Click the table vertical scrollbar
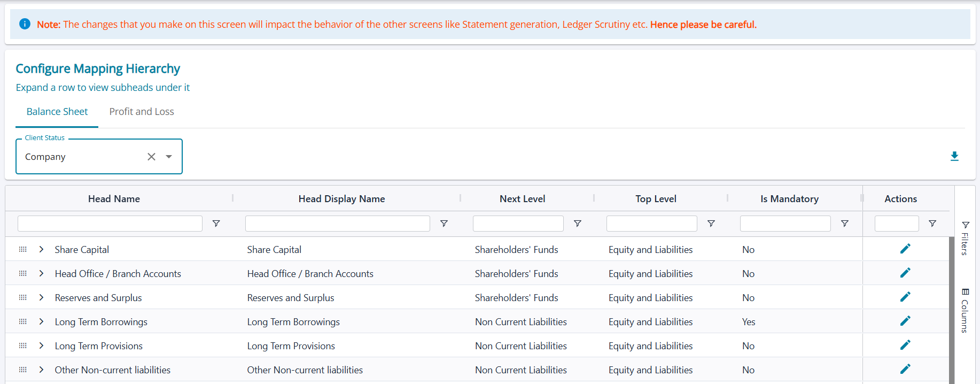This screenshot has width=980, height=384. [951, 310]
